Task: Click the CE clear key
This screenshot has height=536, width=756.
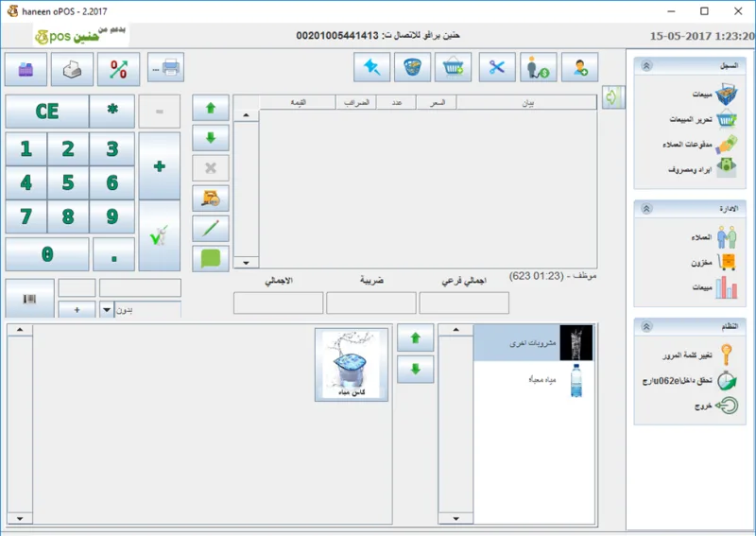Action: 47,112
